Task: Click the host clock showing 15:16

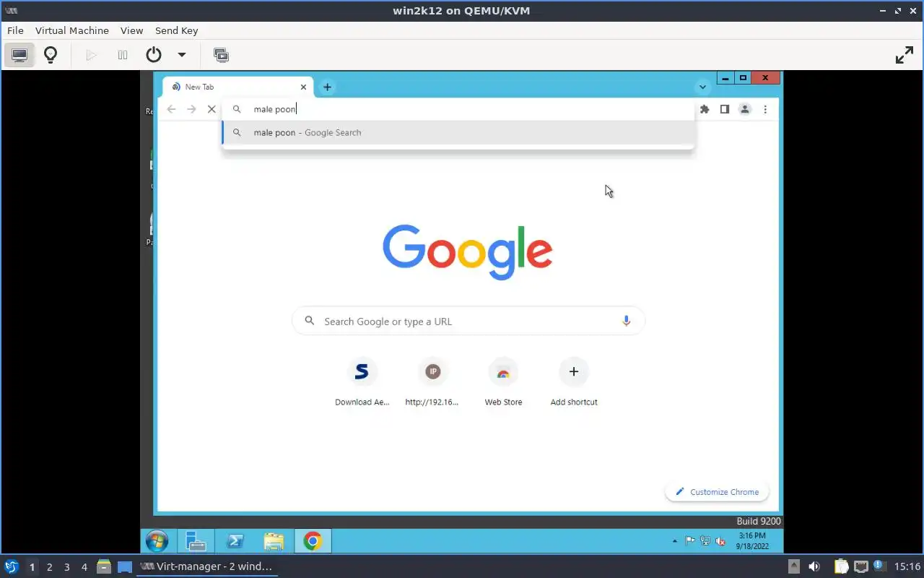Action: pyautogui.click(x=907, y=566)
